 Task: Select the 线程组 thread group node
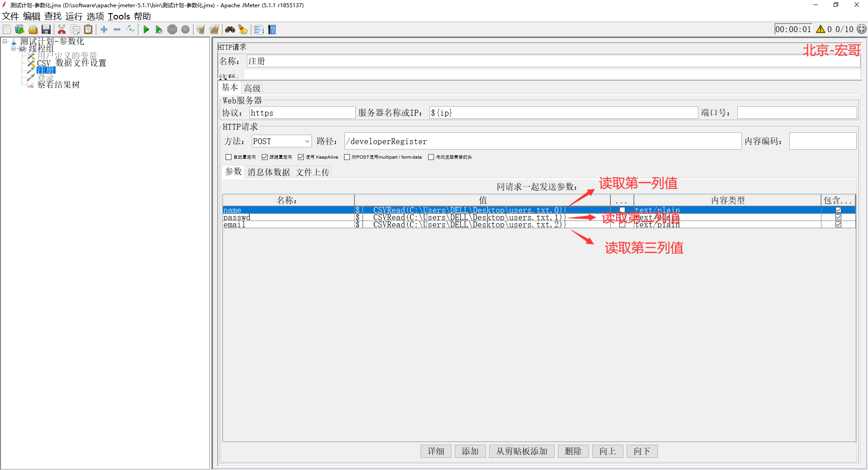pos(41,48)
